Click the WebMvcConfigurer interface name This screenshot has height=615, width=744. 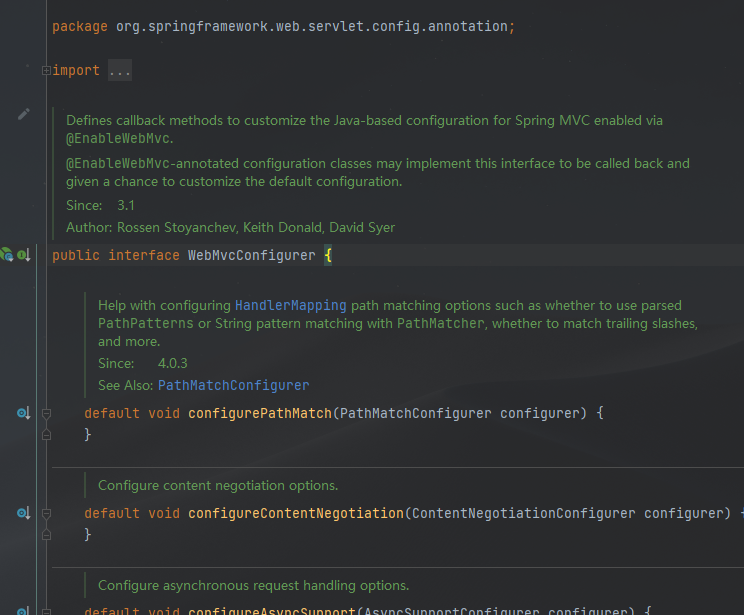point(251,256)
